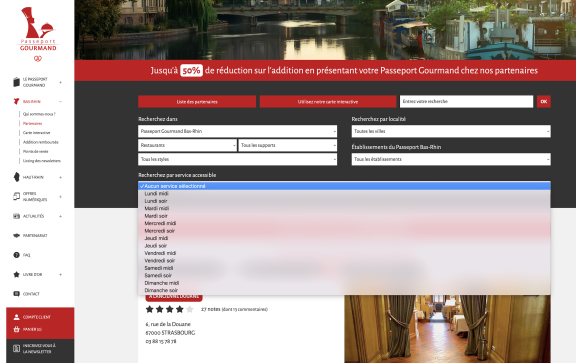Click the Partenariat handshake icon
This screenshot has height=363, width=576.
(16, 236)
